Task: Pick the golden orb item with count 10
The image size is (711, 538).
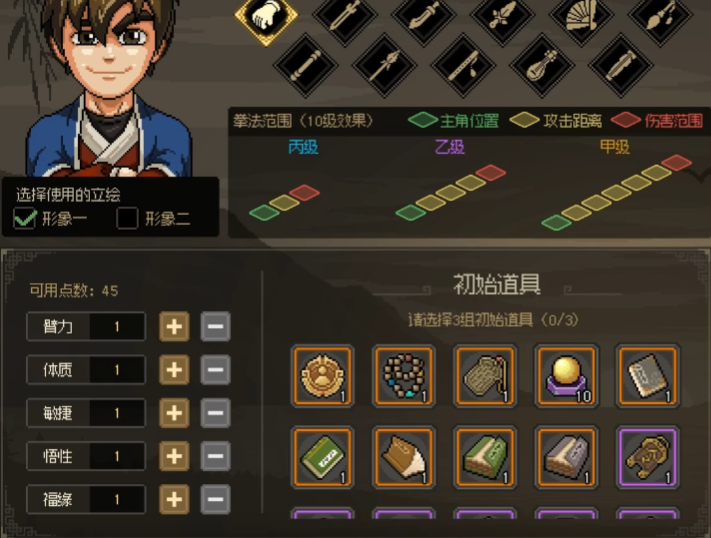Action: tap(566, 376)
